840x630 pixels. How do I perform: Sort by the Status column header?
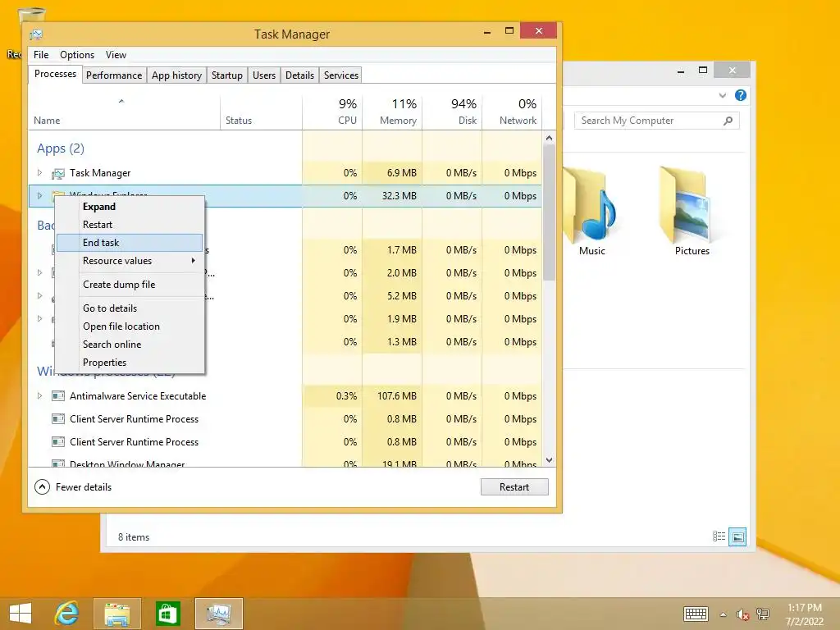(261, 113)
